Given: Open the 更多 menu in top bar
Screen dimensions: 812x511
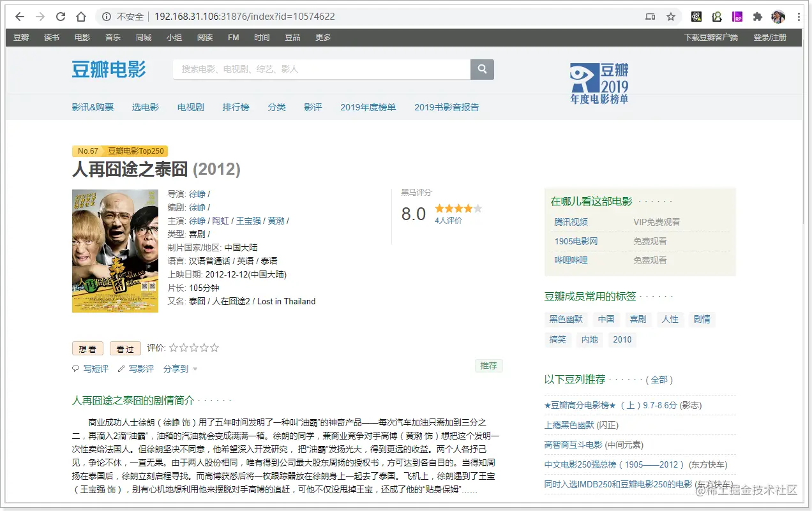Looking at the screenshot, I should coord(323,38).
